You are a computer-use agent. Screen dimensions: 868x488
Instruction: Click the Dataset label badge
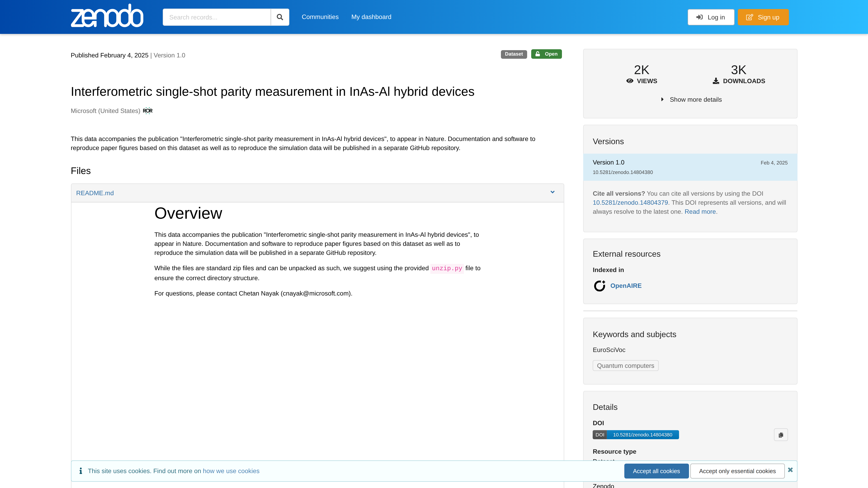(514, 54)
